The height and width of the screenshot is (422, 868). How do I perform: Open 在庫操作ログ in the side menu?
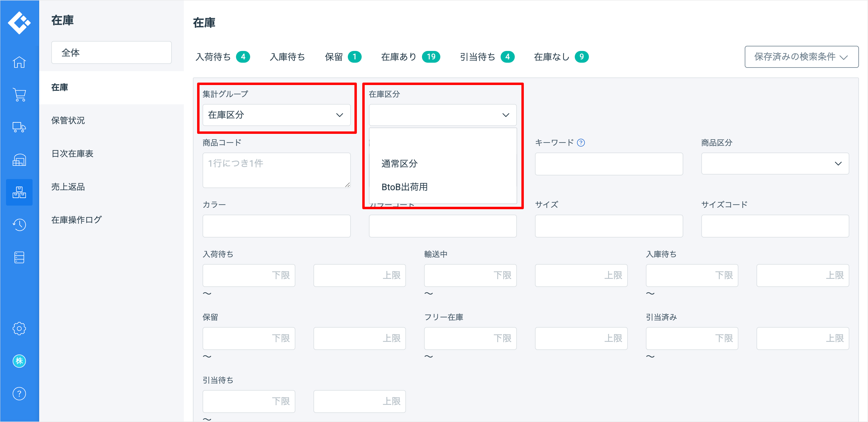coord(76,220)
